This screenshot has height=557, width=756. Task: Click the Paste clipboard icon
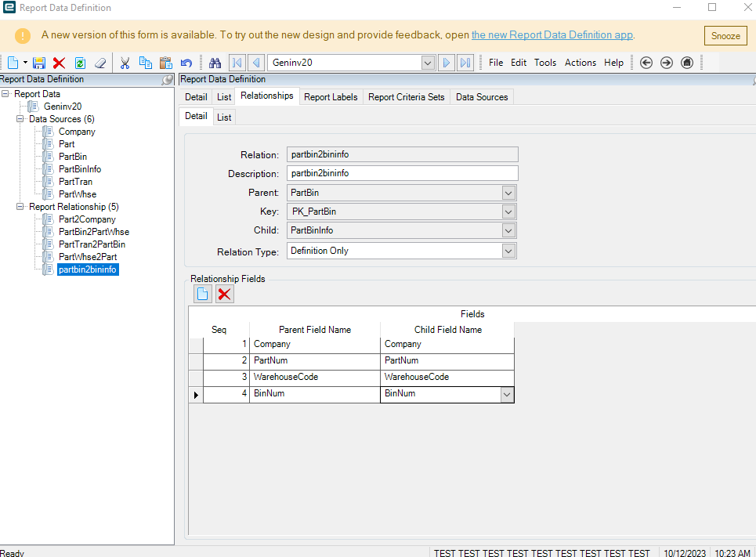165,63
